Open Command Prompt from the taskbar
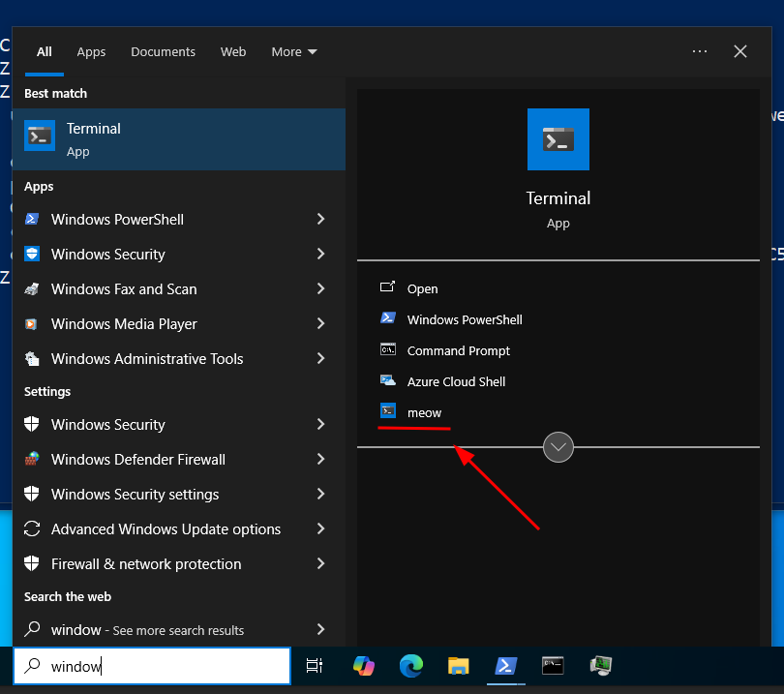This screenshot has height=694, width=784. (553, 666)
